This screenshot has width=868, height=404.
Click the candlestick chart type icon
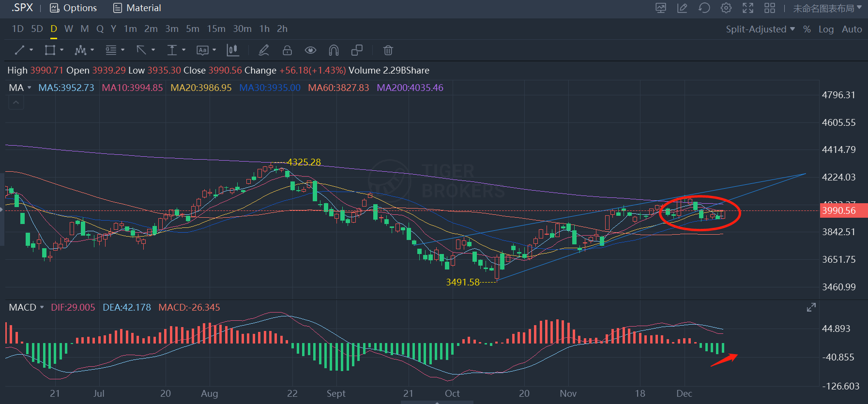click(233, 50)
